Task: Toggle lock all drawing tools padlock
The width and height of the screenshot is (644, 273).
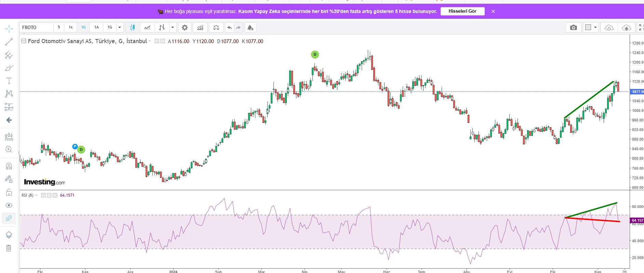Action: 9,192
